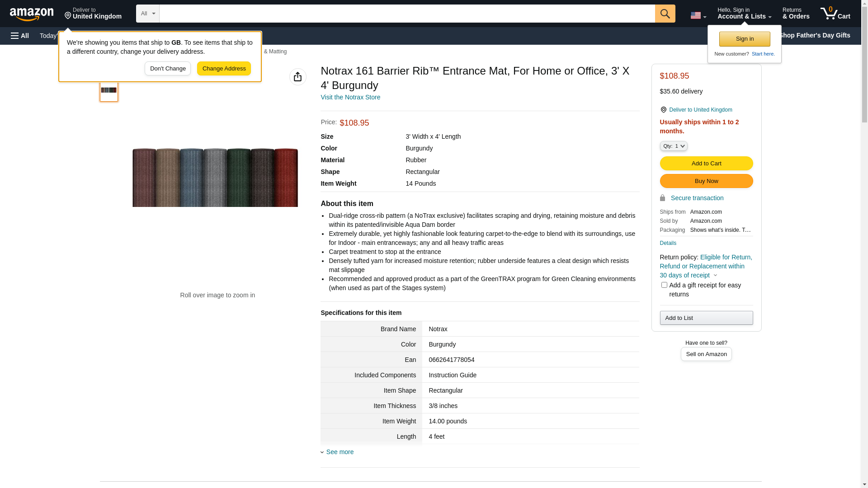Check the gift receipt checkbox

click(664, 285)
